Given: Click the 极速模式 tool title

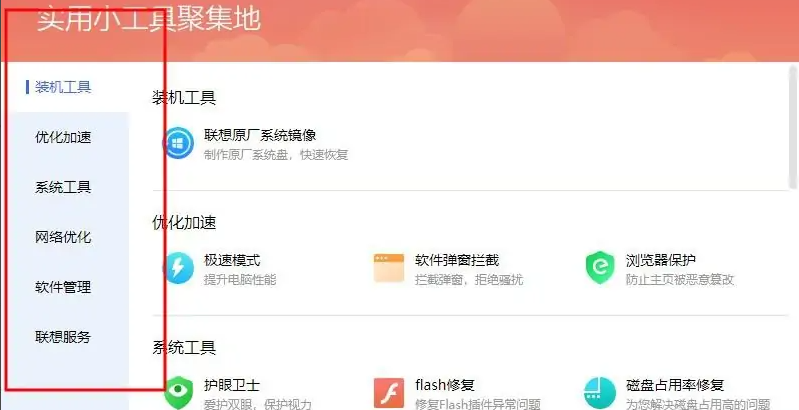Looking at the screenshot, I should (x=232, y=260).
